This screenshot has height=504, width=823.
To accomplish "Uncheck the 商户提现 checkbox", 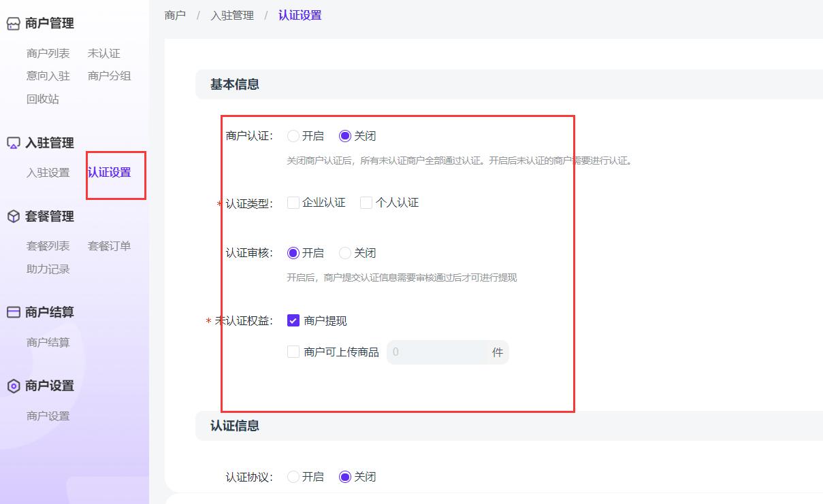I will (293, 321).
